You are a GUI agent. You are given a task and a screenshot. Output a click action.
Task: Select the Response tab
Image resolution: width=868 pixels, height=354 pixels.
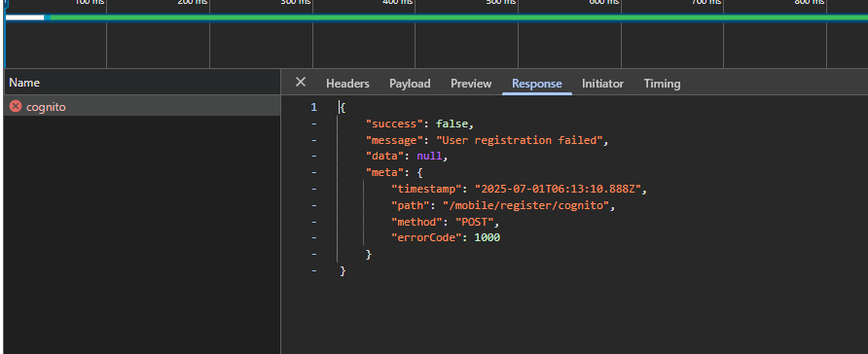537,84
